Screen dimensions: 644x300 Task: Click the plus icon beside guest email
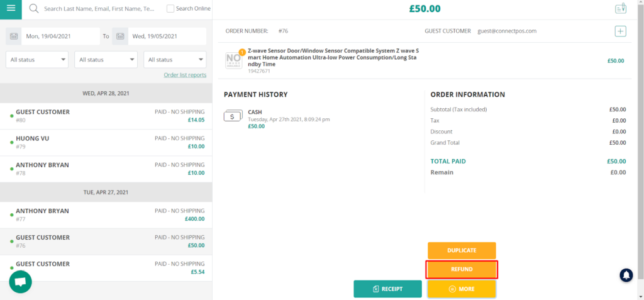coord(620,31)
